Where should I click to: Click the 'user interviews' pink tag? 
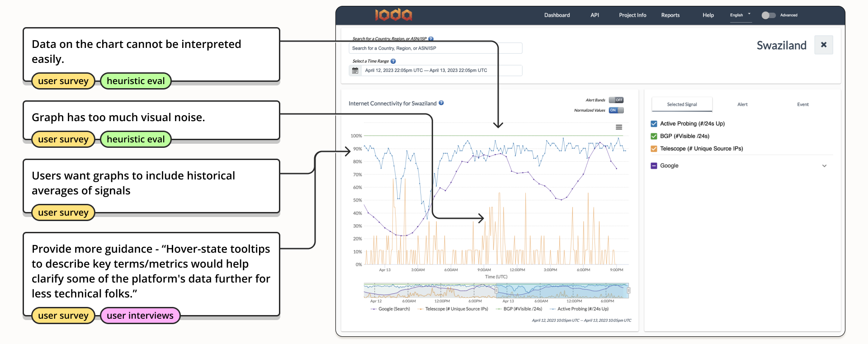[x=140, y=316]
